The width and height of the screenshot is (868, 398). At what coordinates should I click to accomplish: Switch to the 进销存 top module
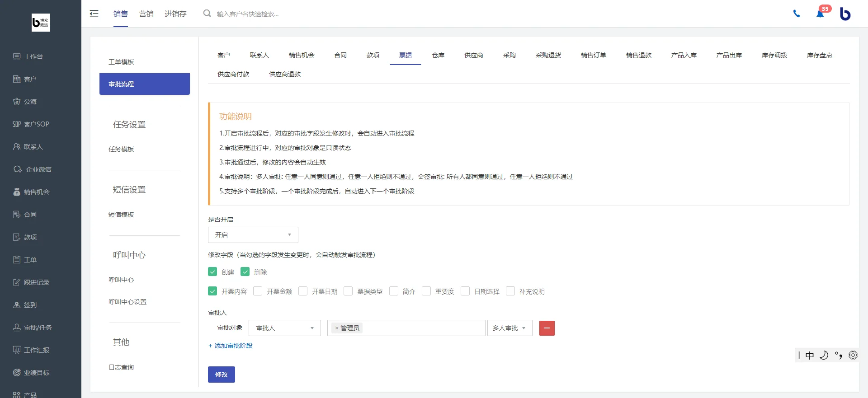(x=175, y=14)
